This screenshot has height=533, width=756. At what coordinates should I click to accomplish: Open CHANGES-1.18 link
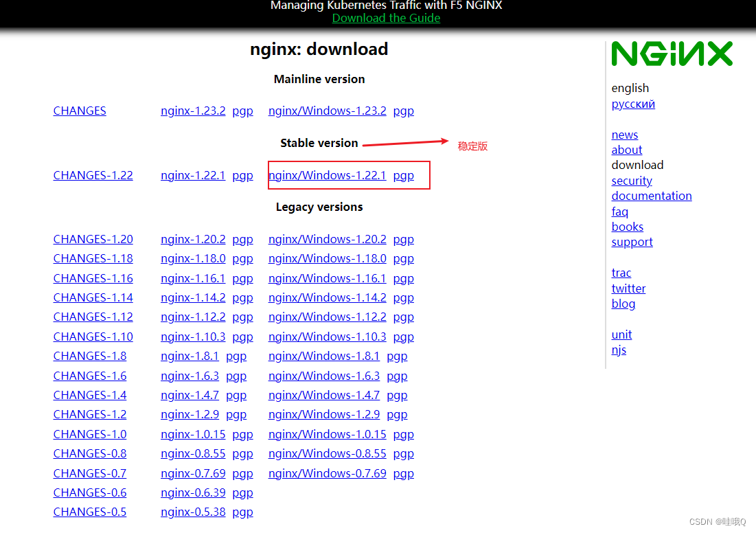[93, 258]
